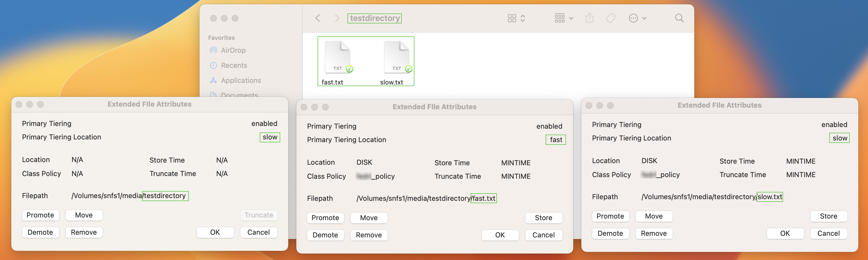Click Move in the fast.txt attributes dialog
Screen dimensions: 868x260
coord(369,218)
